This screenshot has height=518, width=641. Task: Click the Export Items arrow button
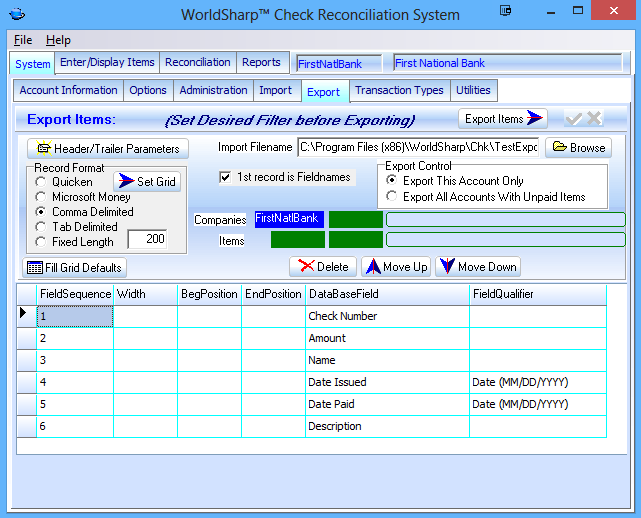tap(505, 119)
